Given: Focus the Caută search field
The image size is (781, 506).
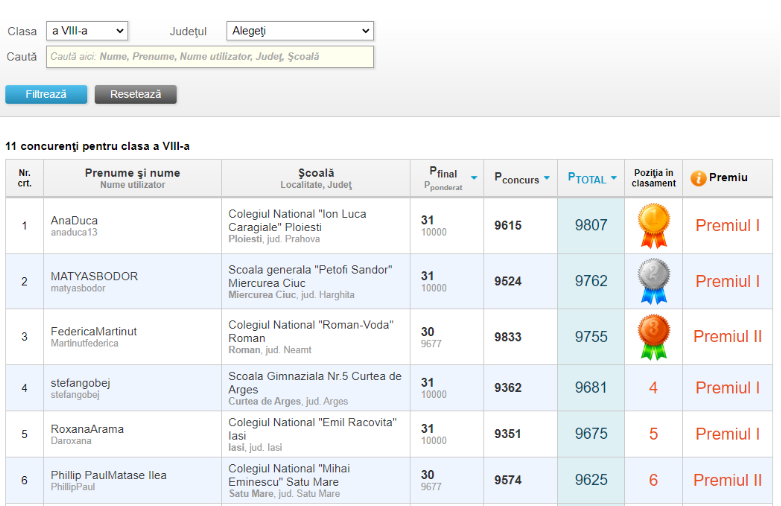Looking at the screenshot, I should tap(210, 57).
